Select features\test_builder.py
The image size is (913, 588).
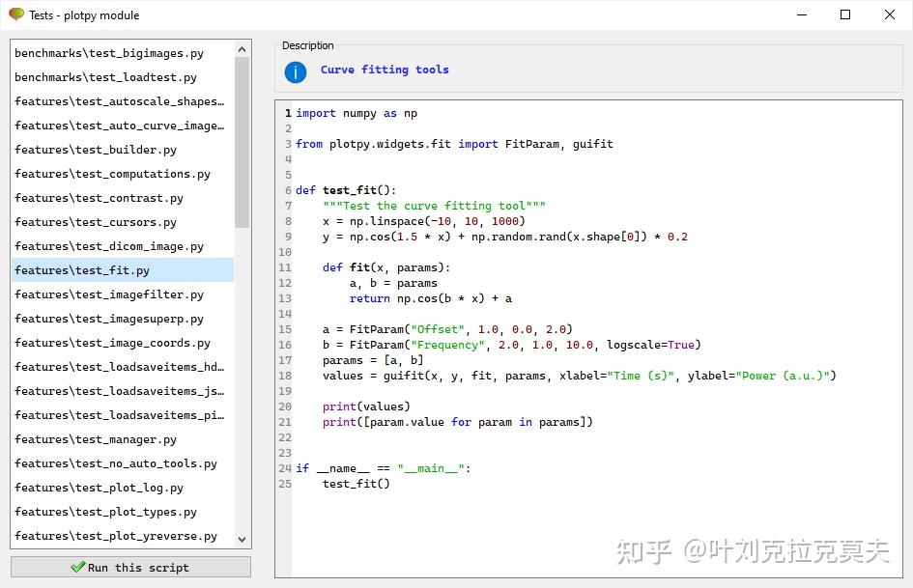click(123, 150)
